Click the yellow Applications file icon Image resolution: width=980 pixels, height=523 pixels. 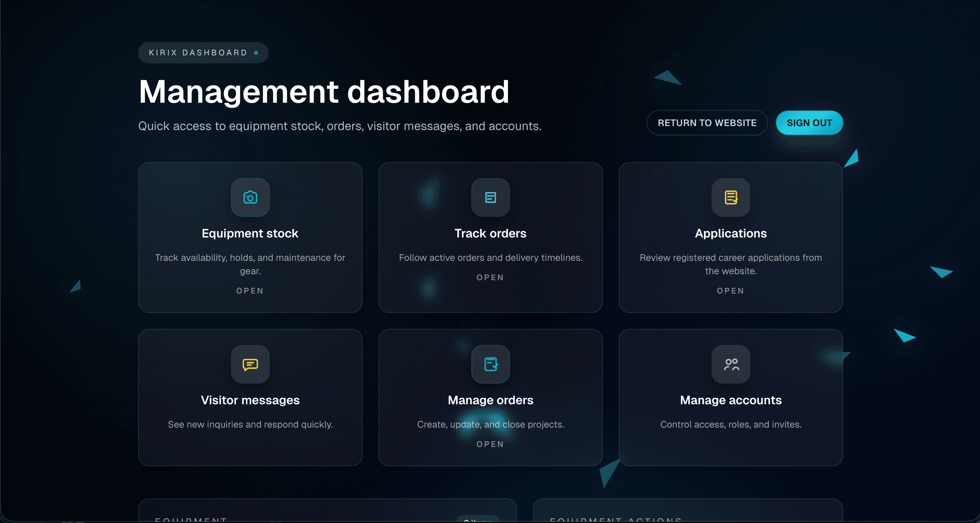pos(730,197)
